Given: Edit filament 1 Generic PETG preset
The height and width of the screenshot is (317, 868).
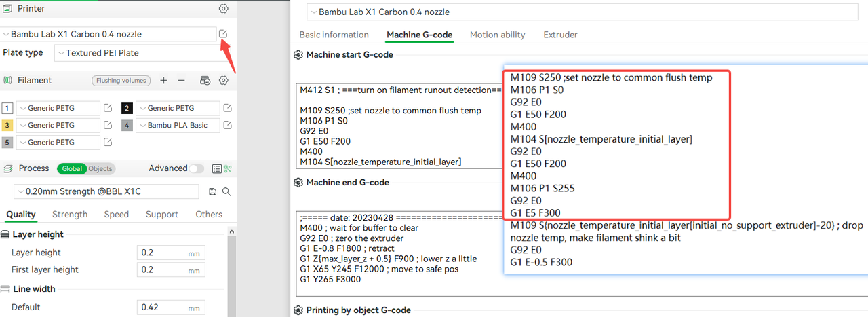Looking at the screenshot, I should tap(108, 108).
